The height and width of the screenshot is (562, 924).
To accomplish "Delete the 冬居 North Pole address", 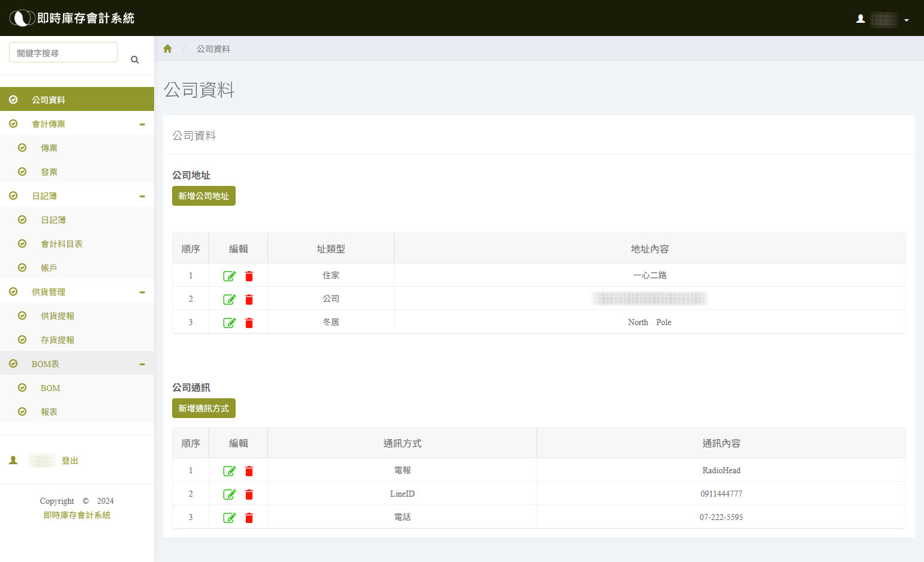I will [x=249, y=323].
